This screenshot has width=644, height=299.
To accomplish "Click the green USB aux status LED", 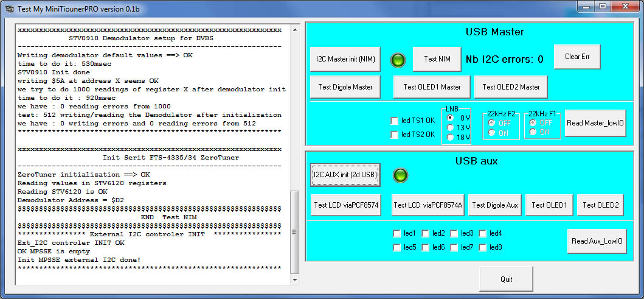I will pos(400,175).
